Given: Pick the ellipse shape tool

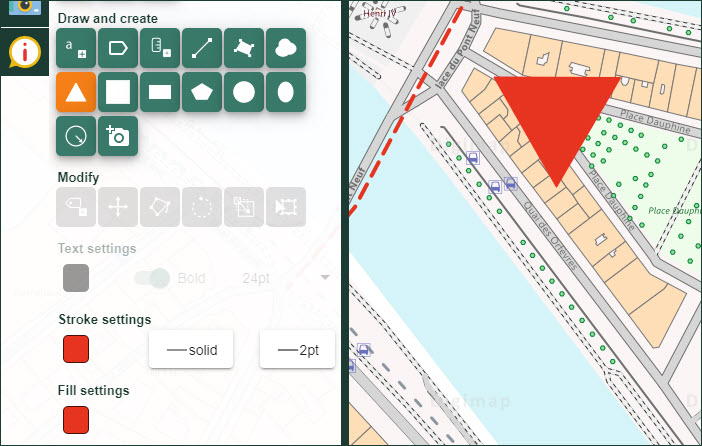Looking at the screenshot, I should click(x=286, y=92).
